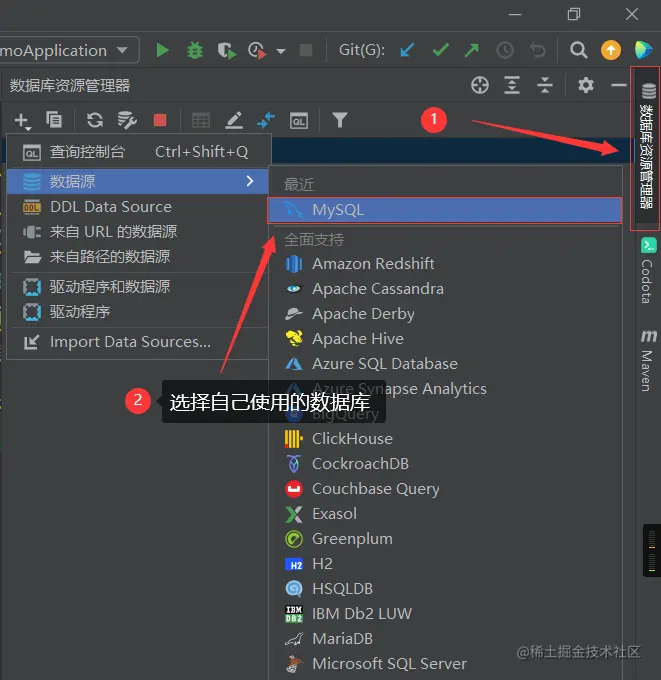The height and width of the screenshot is (680, 661).
Task: Select H2 data source
Action: [446, 564]
